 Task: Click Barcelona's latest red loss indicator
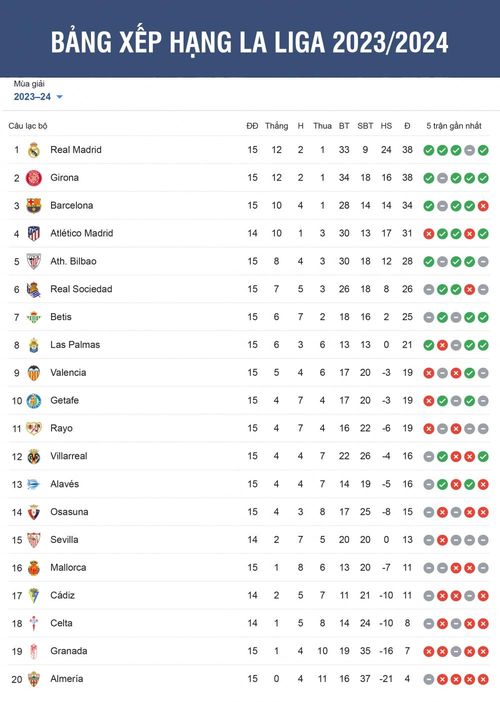(483, 206)
